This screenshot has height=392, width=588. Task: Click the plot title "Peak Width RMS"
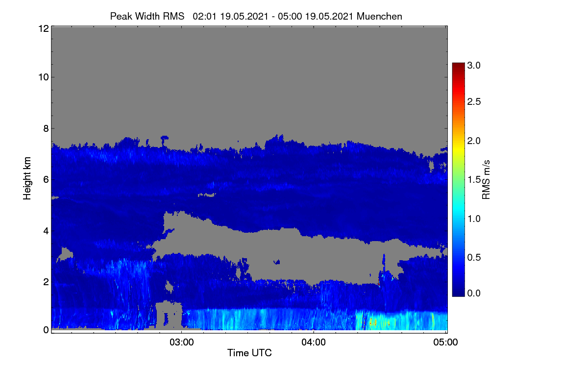coord(147,16)
